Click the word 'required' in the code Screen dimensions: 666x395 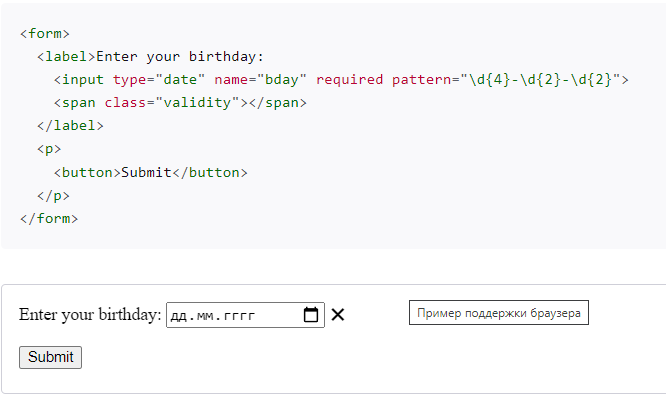click(349, 79)
